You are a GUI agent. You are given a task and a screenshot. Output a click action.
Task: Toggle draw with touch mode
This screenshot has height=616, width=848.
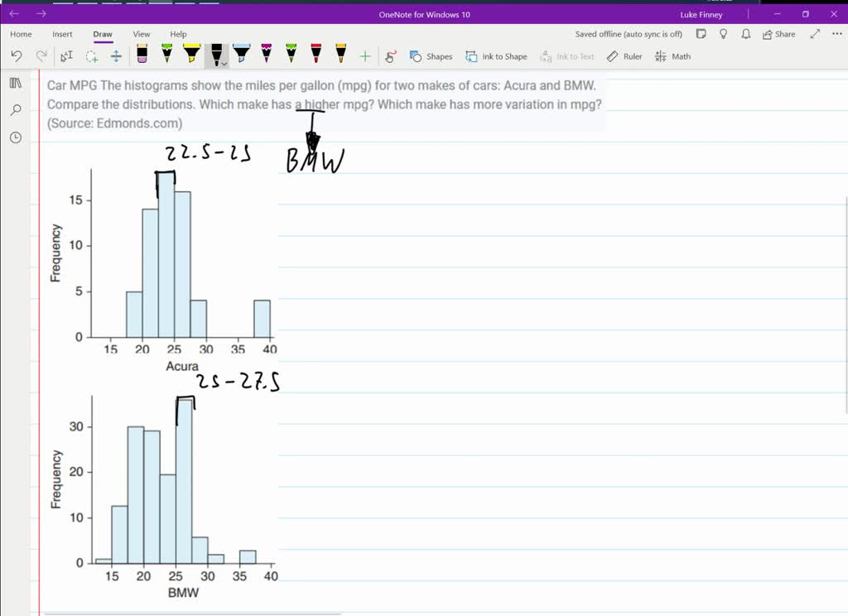391,56
